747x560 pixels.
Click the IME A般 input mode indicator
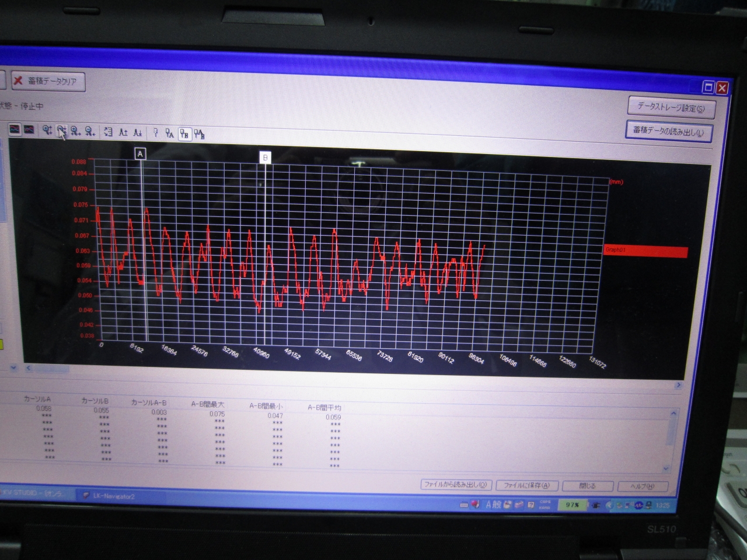click(x=493, y=505)
